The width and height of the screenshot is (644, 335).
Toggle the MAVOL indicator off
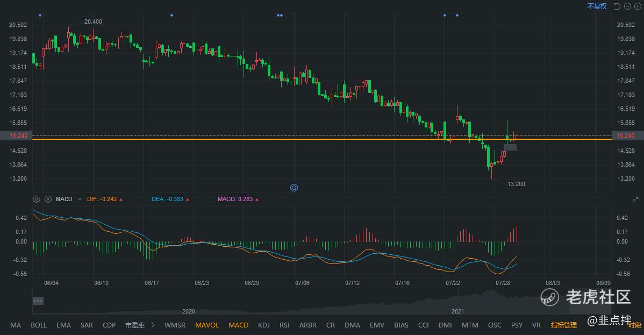point(207,325)
